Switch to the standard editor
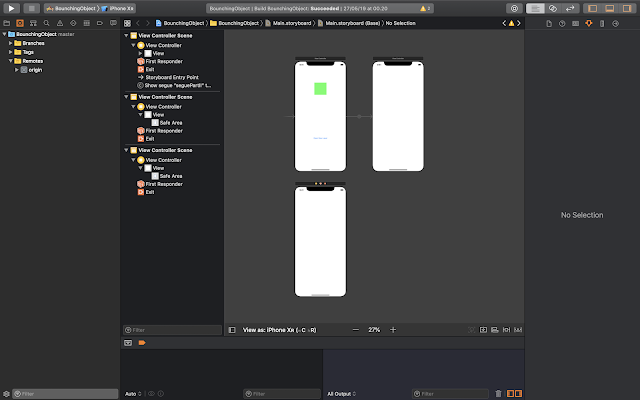Image resolution: width=640 pixels, height=400 pixels. pyautogui.click(x=535, y=8)
